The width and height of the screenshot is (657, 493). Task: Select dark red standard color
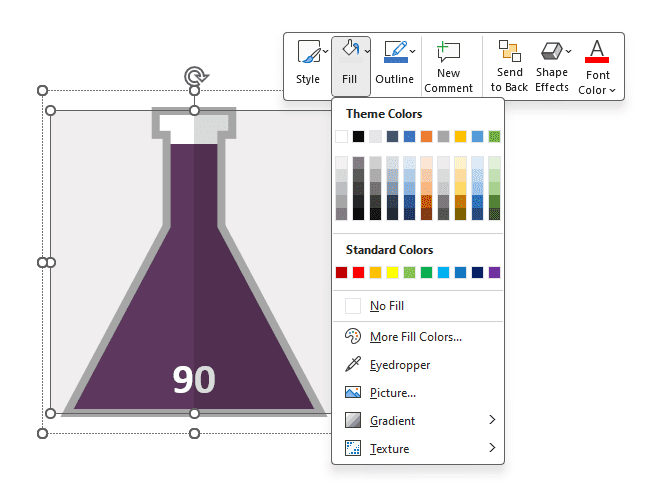click(x=341, y=273)
